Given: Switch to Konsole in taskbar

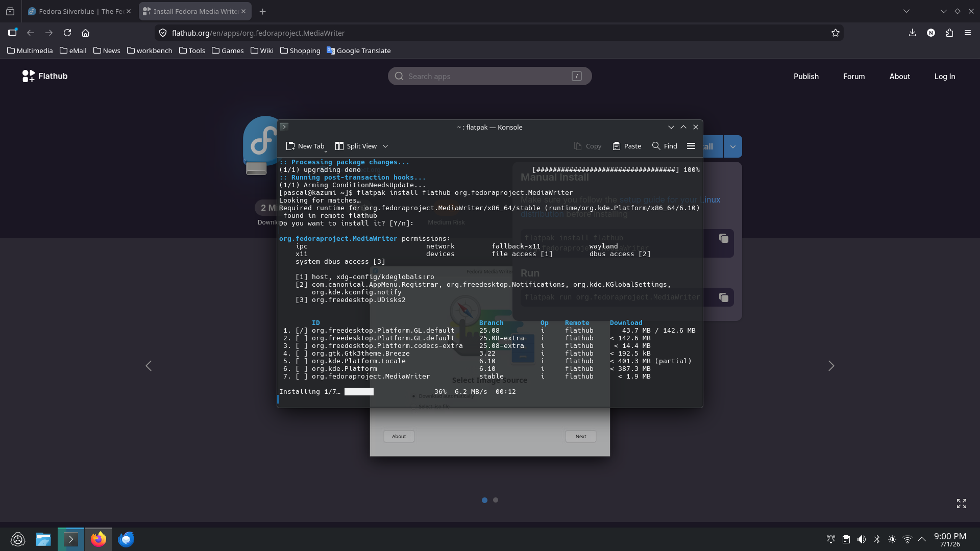Looking at the screenshot, I should 71,539.
